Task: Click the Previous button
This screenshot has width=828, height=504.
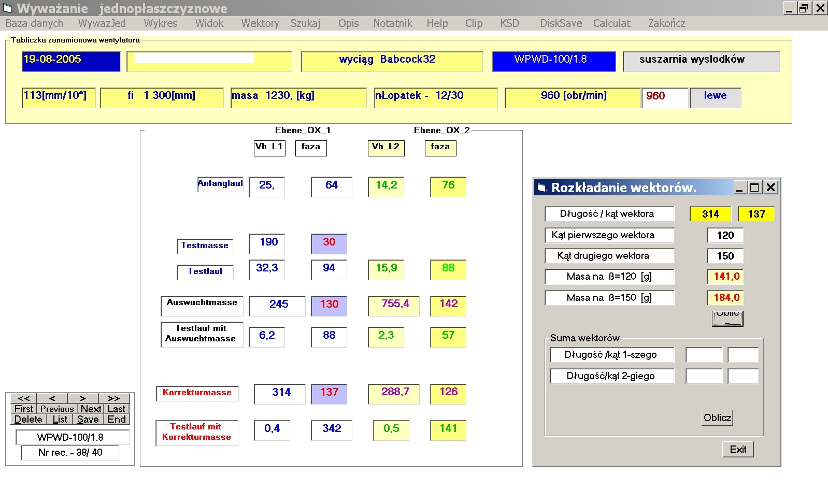Action: [57, 409]
